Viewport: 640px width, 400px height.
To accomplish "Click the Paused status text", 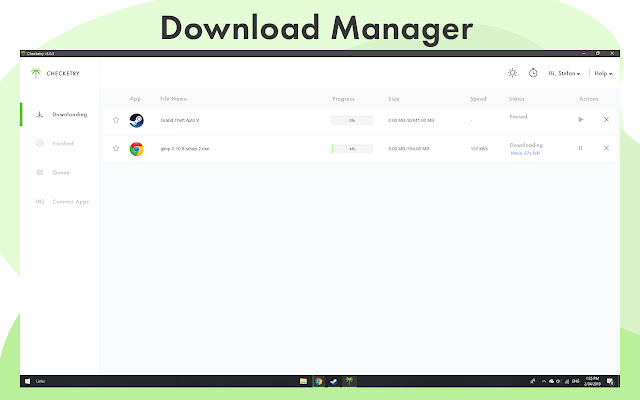I will [518, 117].
